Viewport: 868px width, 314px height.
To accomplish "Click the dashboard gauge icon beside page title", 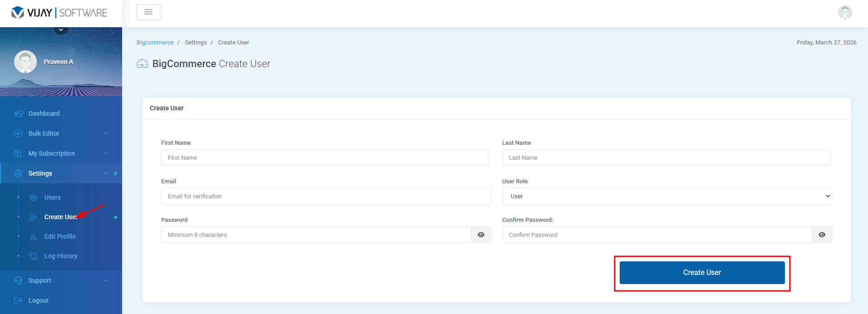I will point(142,64).
